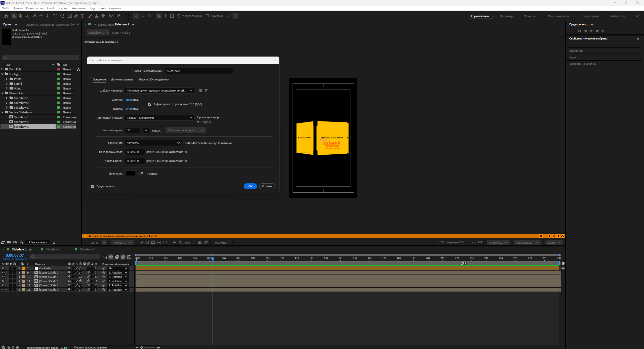Open the pixel aspect ratio dropdown
The image size is (644, 349).
(159, 118)
